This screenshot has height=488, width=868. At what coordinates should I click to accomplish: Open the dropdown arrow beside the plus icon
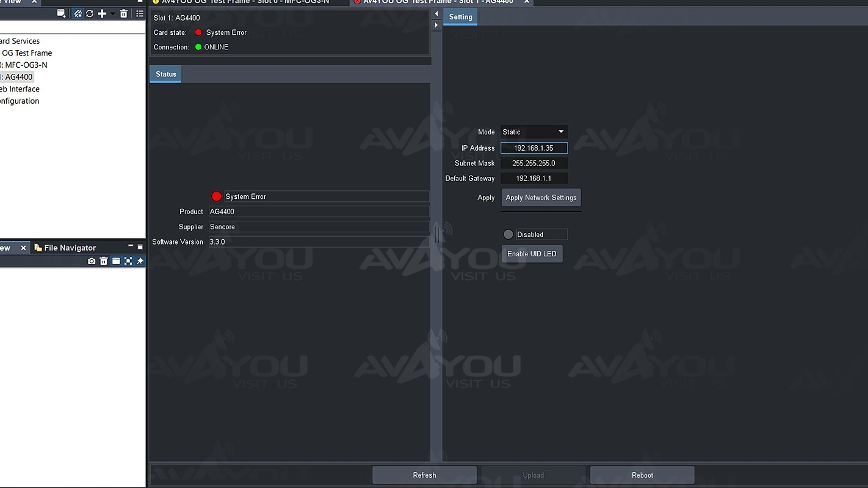click(x=112, y=13)
